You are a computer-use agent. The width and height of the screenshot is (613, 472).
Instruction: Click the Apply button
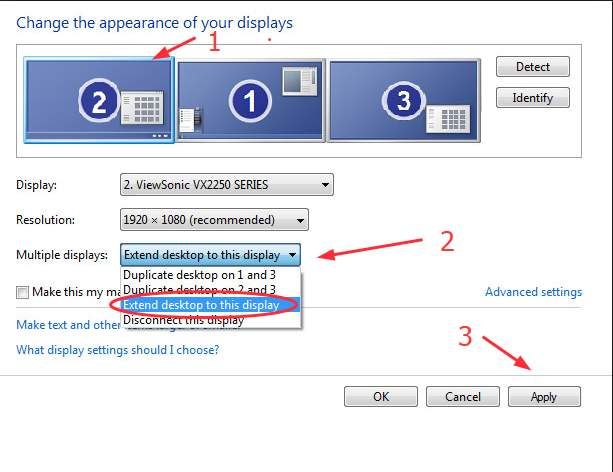(x=544, y=397)
